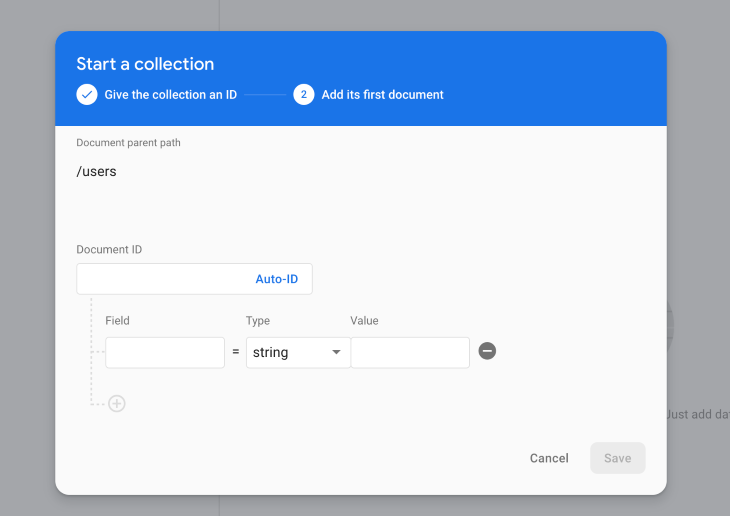Click the Field name input box
This screenshot has height=516, width=730.
pos(165,352)
